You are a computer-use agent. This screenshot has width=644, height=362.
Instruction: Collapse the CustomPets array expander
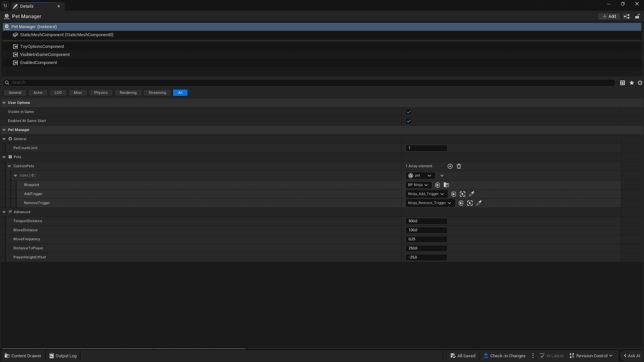[9, 166]
